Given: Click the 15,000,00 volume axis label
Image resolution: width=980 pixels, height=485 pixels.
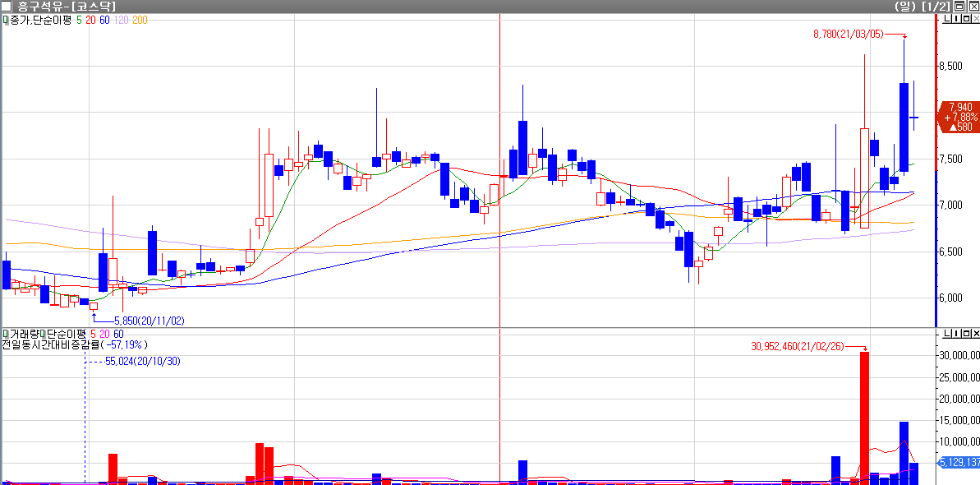Looking at the screenshot, I should pos(959,421).
